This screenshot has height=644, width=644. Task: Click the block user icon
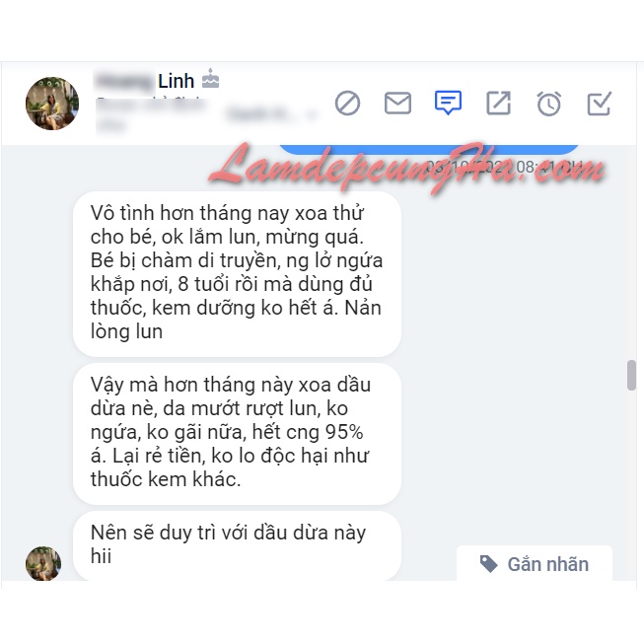(347, 104)
